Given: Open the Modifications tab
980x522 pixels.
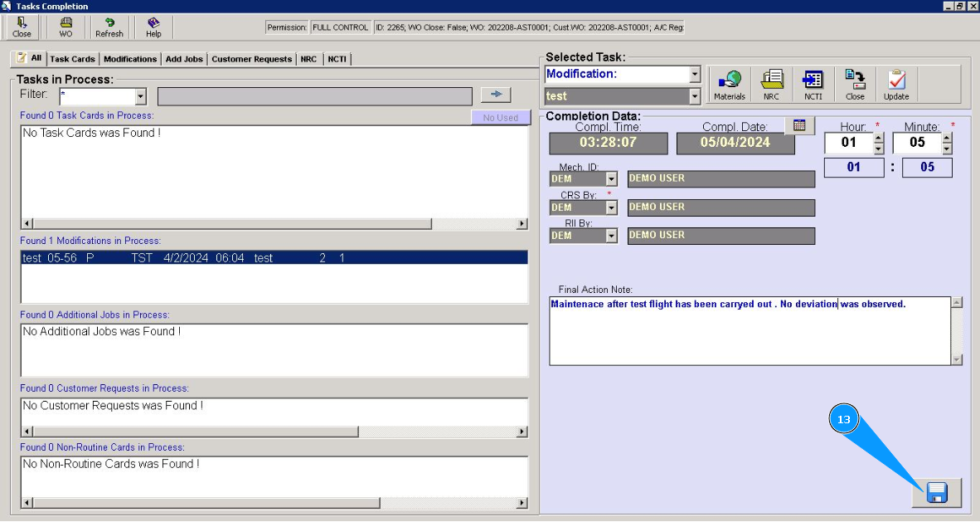Looking at the screenshot, I should (x=130, y=59).
